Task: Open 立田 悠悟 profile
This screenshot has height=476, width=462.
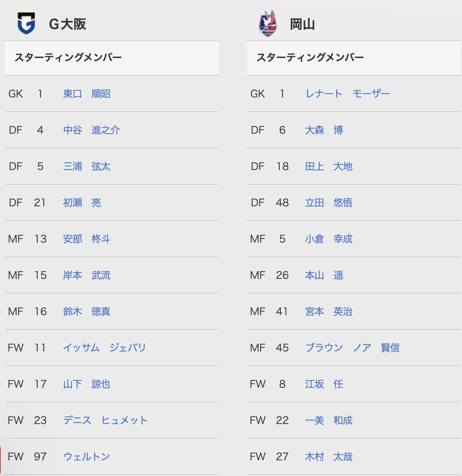Action: pyautogui.click(x=329, y=203)
